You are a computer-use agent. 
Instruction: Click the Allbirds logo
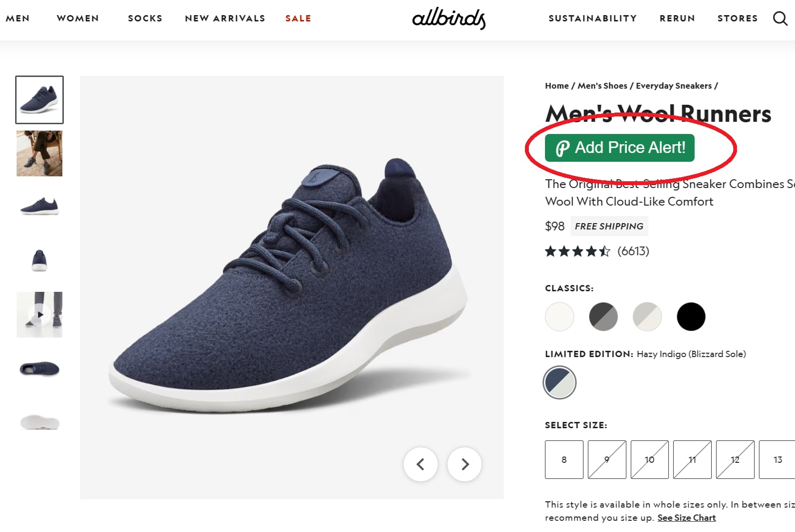tap(449, 19)
